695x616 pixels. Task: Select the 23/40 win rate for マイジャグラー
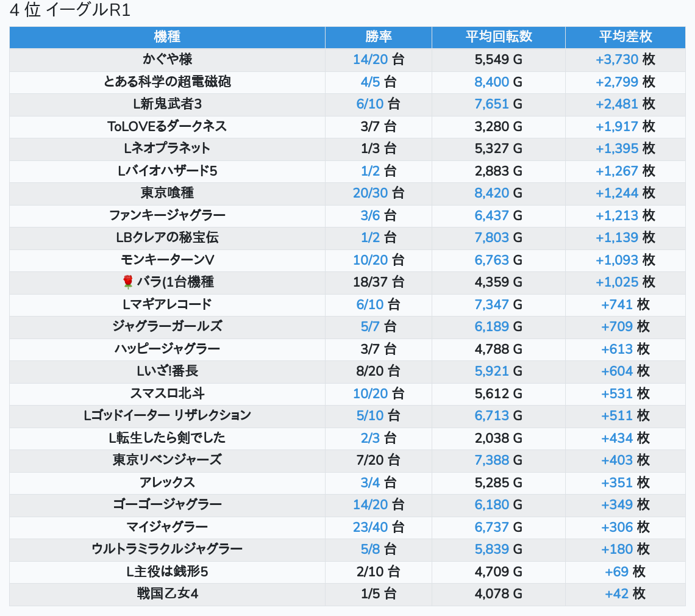370,527
